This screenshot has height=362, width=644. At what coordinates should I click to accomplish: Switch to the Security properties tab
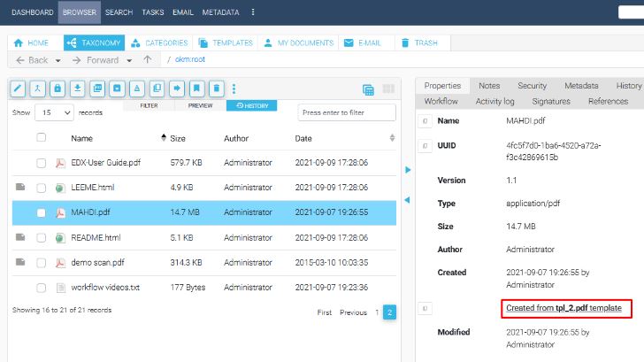[532, 86]
